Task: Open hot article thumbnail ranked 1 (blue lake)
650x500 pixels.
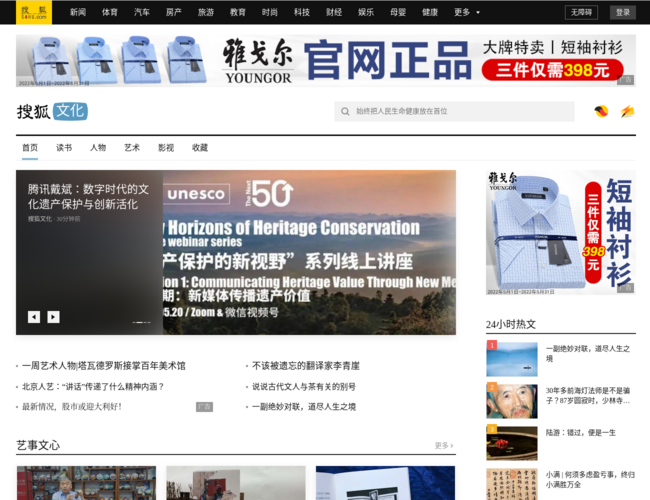Action: [x=512, y=359]
